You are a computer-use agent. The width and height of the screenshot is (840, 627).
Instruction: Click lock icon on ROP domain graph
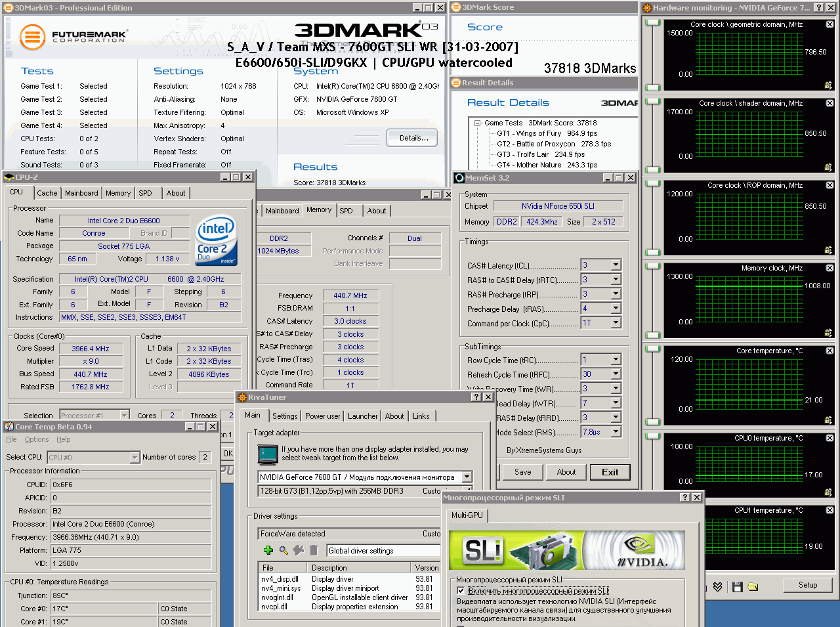tap(828, 250)
